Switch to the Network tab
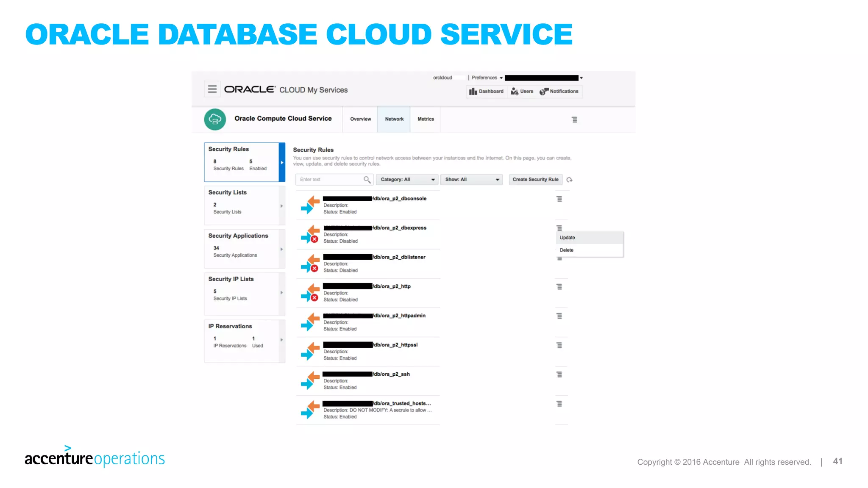This screenshot has height=488, width=868. 394,119
